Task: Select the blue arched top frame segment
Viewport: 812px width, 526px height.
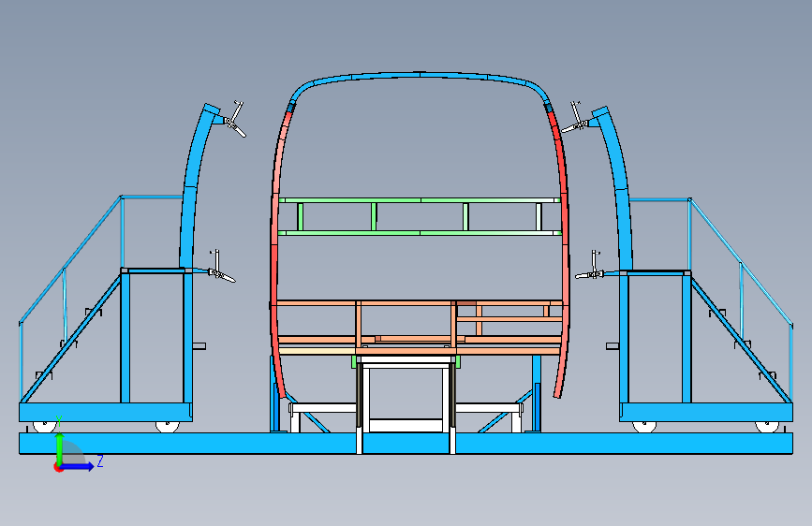Action: 420,76
